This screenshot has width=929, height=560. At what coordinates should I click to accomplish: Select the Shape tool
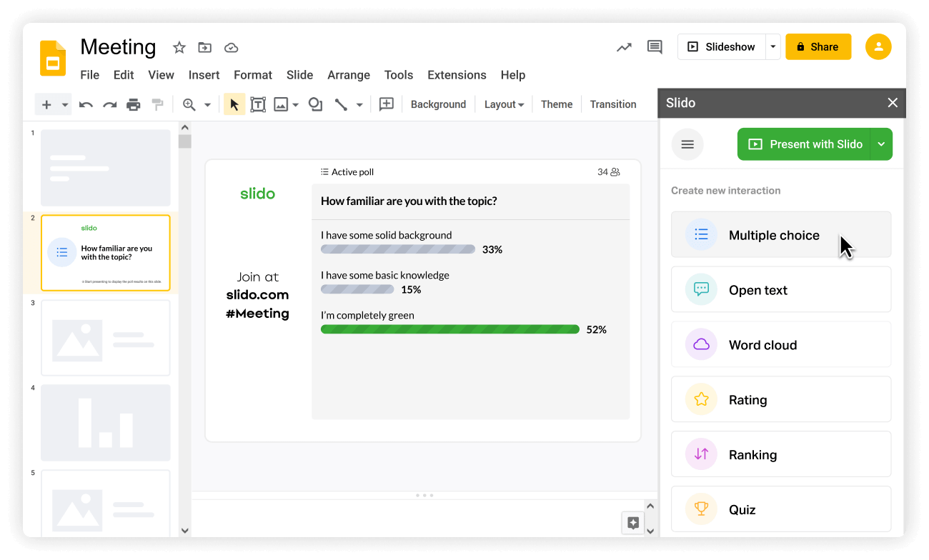tap(314, 104)
